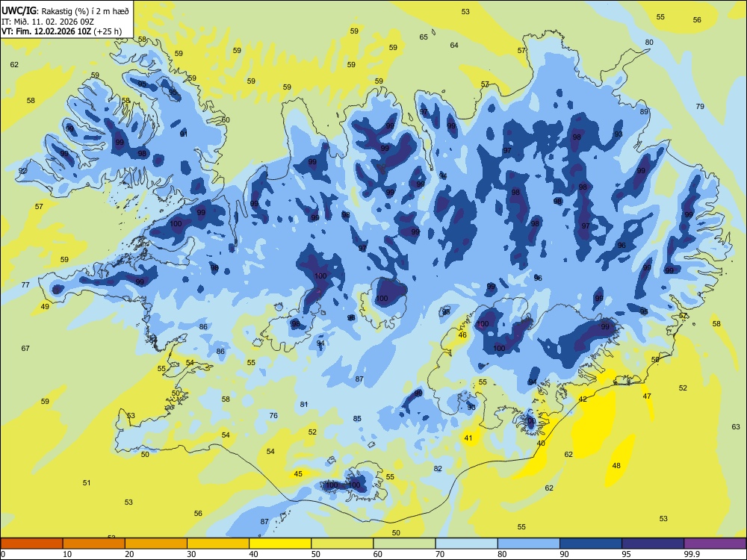Click the value "77" west of Snæfellsnes
The height and width of the screenshot is (560, 747).
pos(25,285)
